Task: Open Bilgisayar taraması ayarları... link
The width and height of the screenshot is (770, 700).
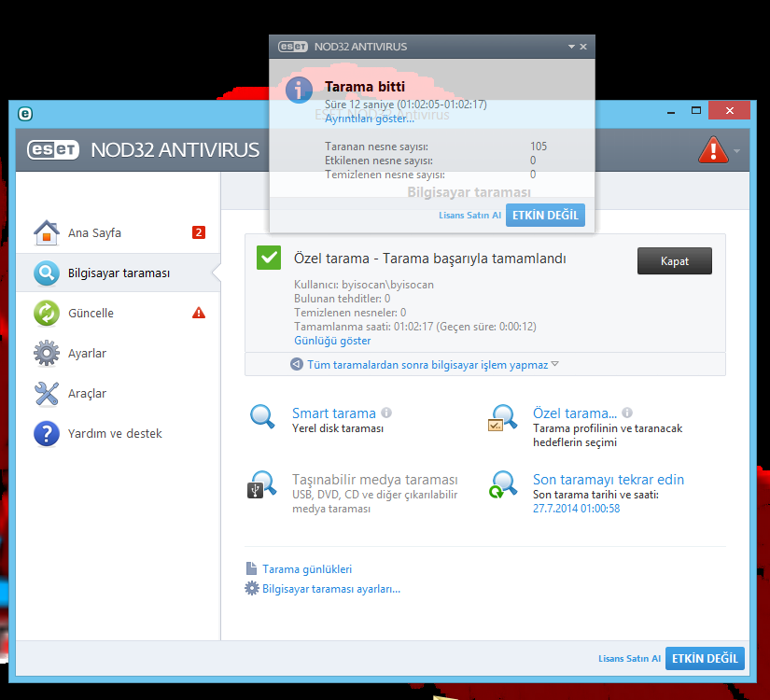Action: click(331, 589)
